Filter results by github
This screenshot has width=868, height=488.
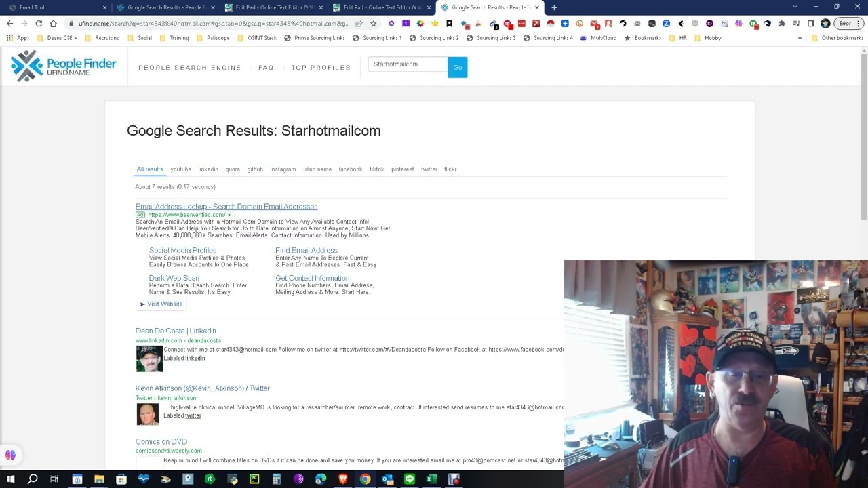(255, 169)
